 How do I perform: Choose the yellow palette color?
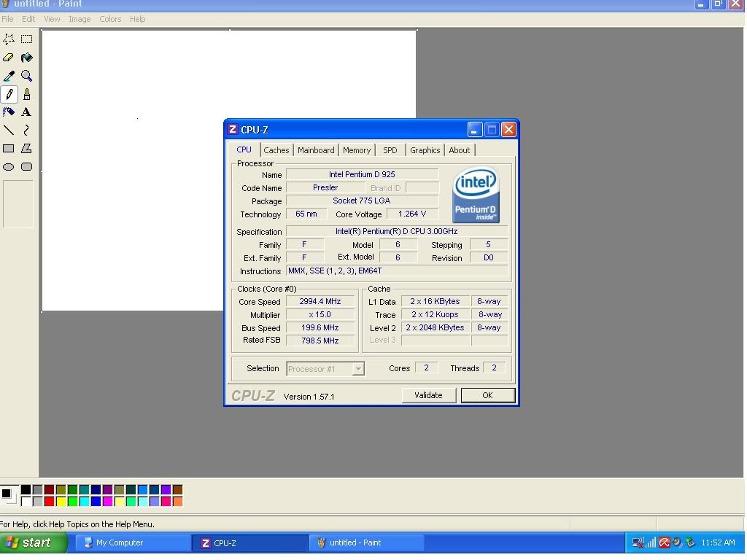(x=61, y=501)
